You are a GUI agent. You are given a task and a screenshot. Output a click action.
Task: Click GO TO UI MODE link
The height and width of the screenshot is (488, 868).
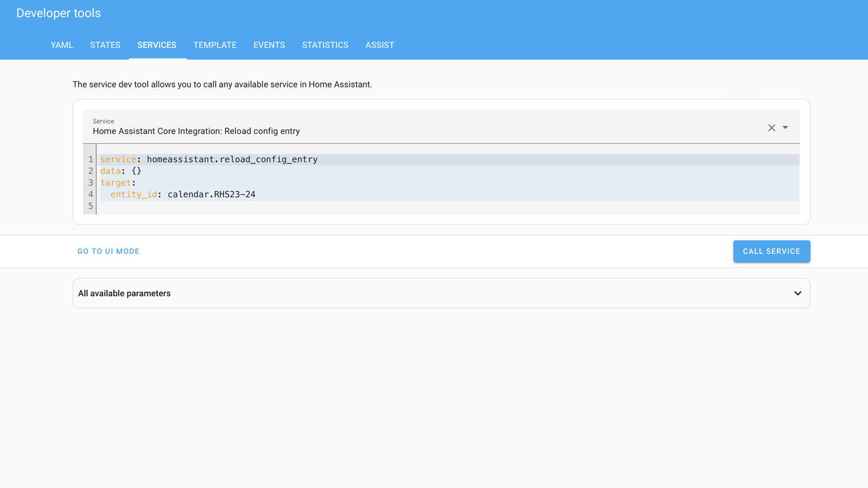pos(108,251)
